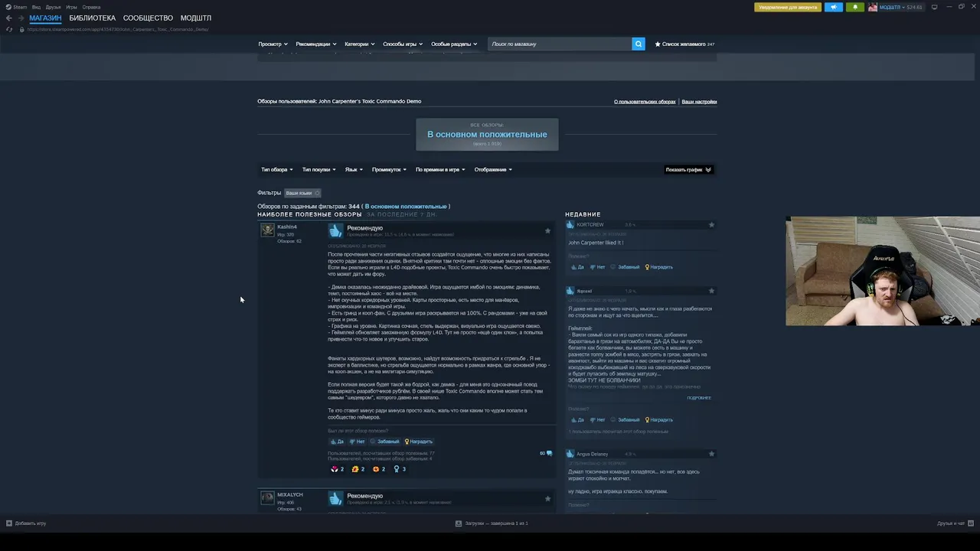Vote Нет on the second recent review
Viewport: 980px width, 551px height.
click(597, 419)
